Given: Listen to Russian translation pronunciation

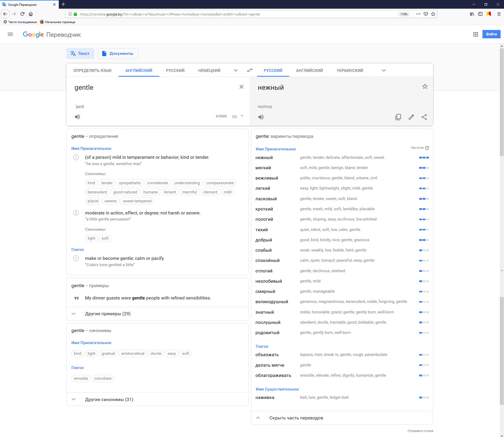Looking at the screenshot, I should click(261, 117).
